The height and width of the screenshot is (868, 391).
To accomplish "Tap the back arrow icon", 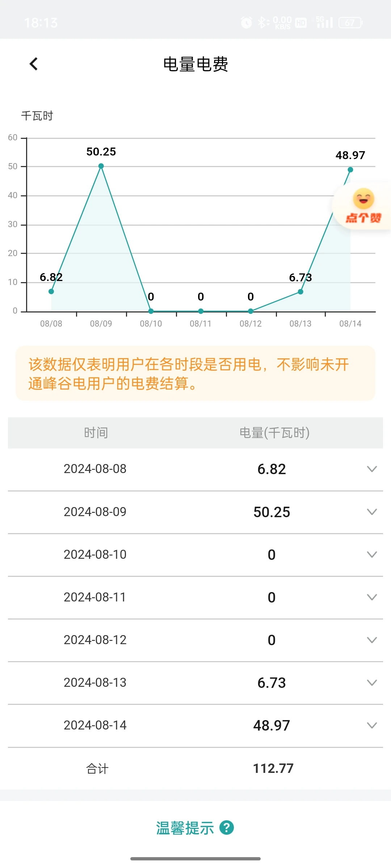I will (x=34, y=64).
